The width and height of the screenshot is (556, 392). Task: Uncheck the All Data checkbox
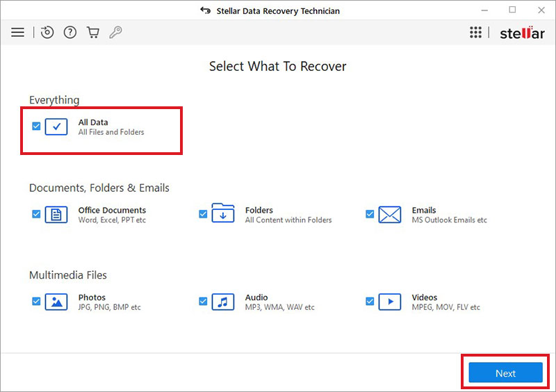36,126
